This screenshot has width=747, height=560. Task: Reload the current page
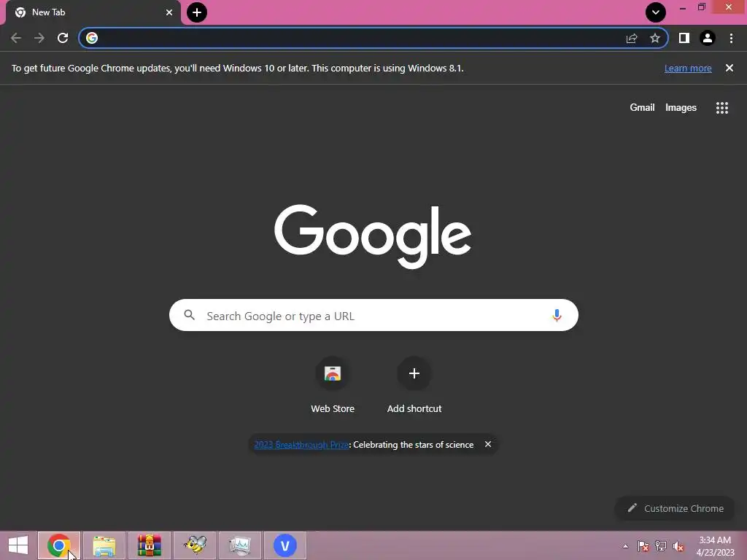pos(63,38)
